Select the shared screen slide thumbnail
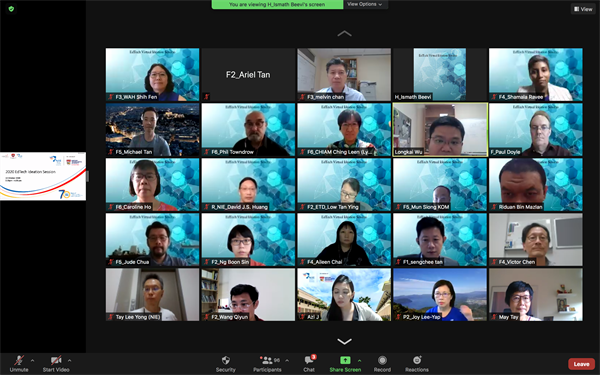The image size is (600, 375). pyautogui.click(x=43, y=176)
